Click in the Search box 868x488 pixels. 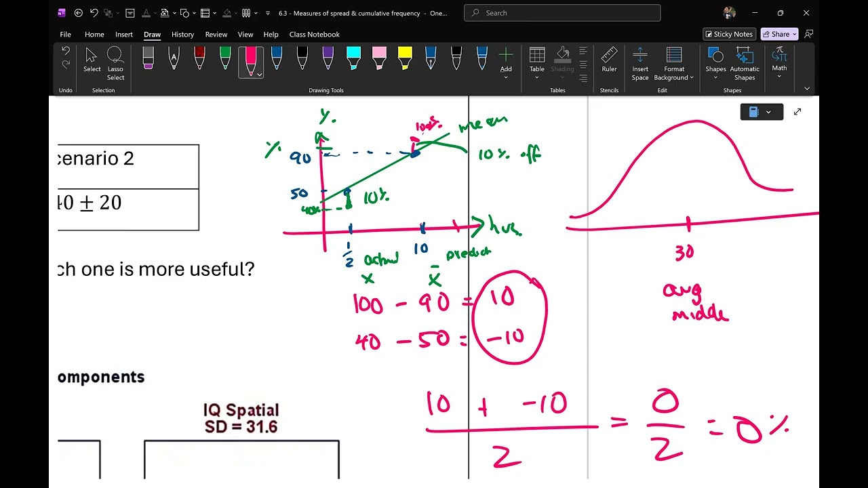[562, 13]
